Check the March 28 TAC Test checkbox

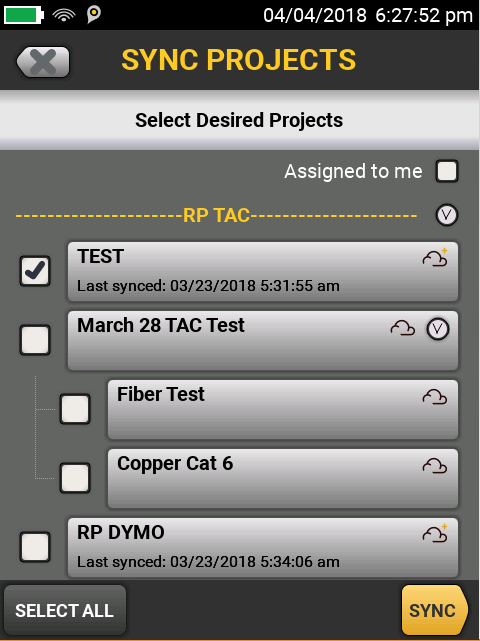tap(35, 340)
